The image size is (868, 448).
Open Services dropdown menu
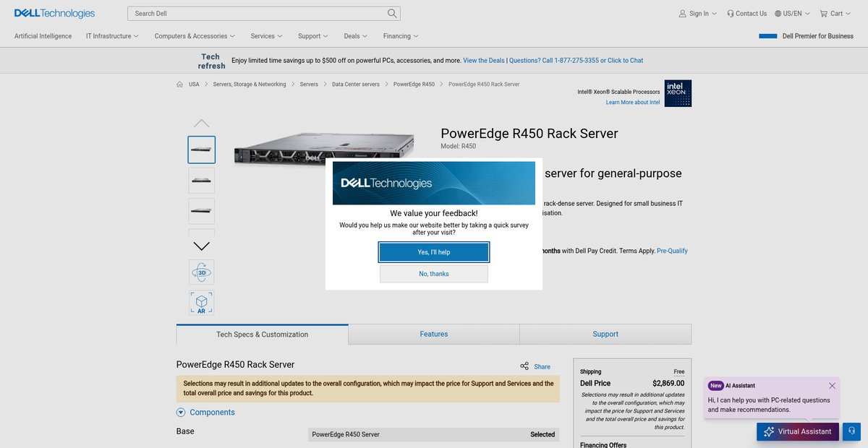point(266,36)
